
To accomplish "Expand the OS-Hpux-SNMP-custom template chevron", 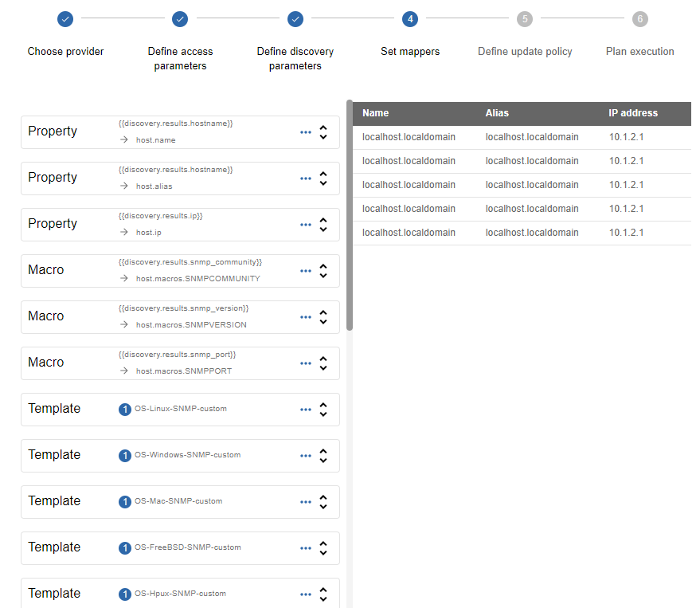I will pyautogui.click(x=323, y=594).
